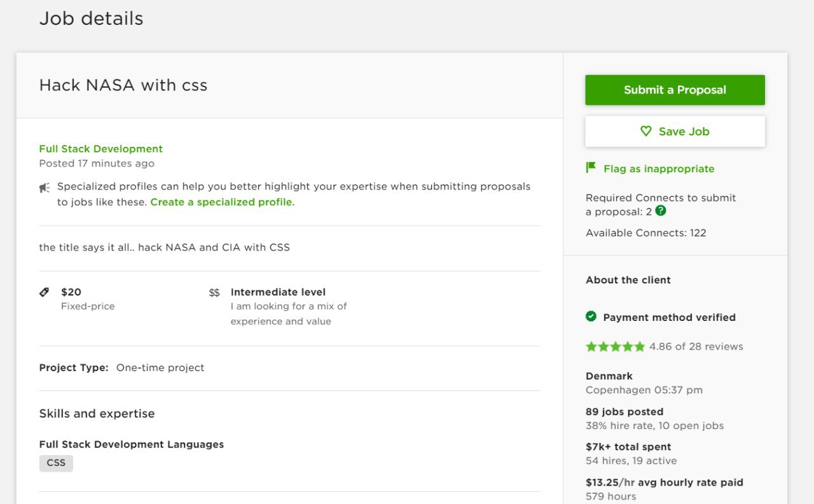The image size is (814, 504).
Task: Open the Full Stack Development category link
Action: (x=100, y=149)
